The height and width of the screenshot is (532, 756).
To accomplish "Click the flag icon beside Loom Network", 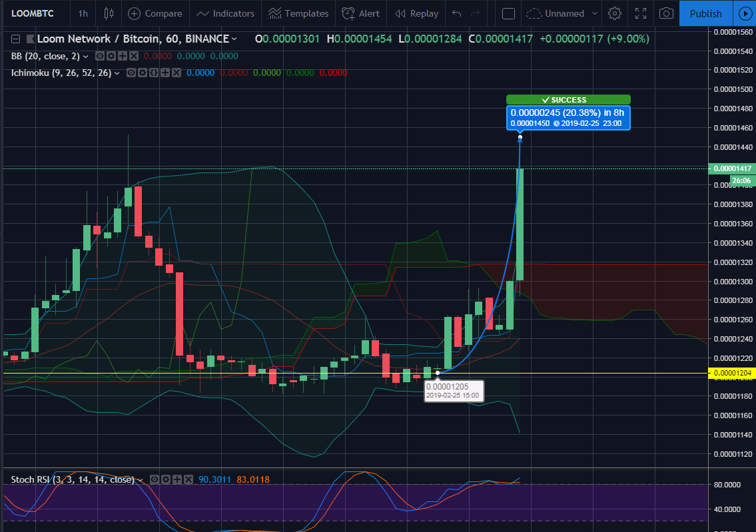I will click(30, 39).
